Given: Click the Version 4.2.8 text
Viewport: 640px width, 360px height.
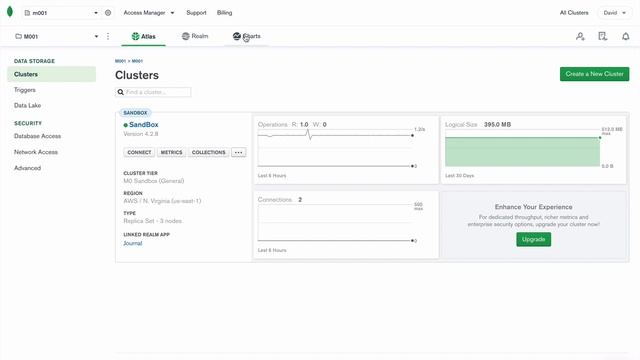Looking at the screenshot, I should click(x=141, y=134).
